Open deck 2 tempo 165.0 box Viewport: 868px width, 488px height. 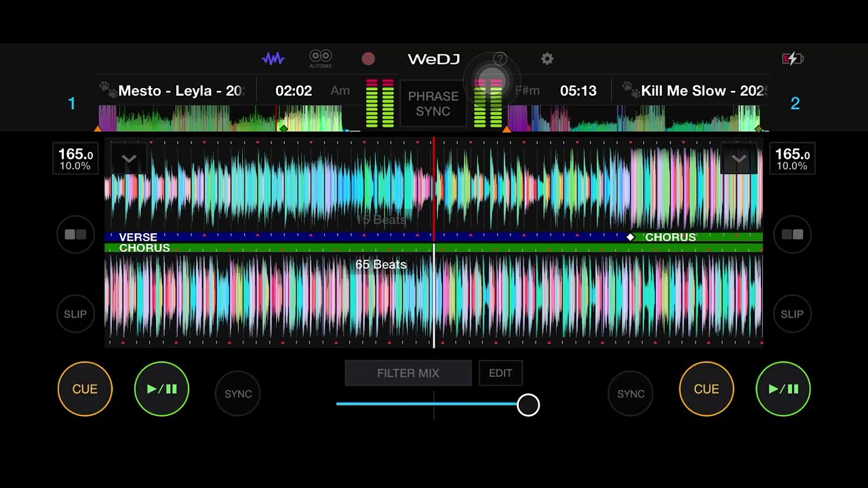pos(792,159)
